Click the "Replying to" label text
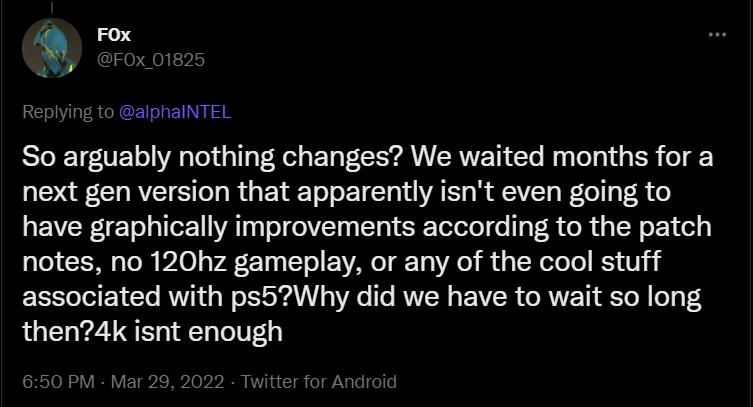753x407 pixels. pos(67,111)
